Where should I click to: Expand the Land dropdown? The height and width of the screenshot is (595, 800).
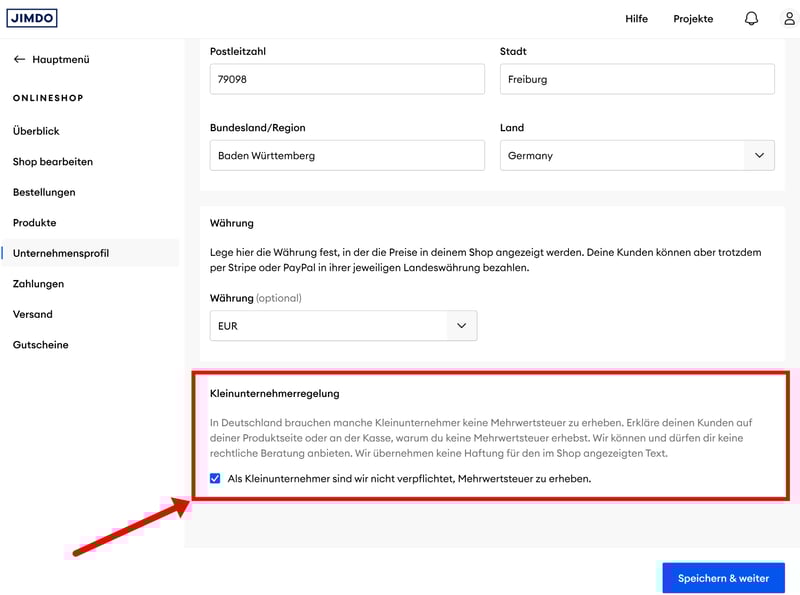pyautogui.click(x=759, y=155)
